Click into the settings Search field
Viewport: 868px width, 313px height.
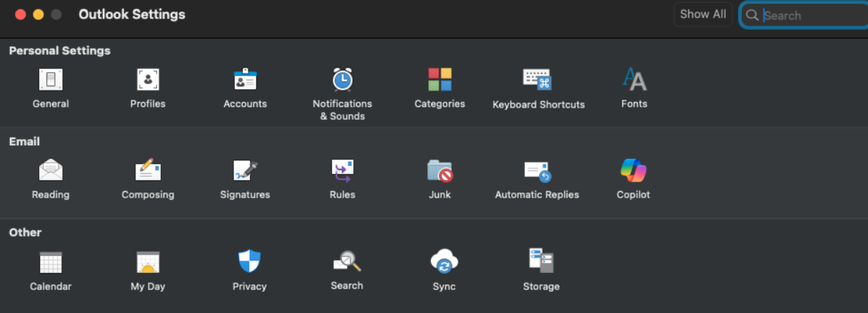pyautogui.click(x=804, y=15)
